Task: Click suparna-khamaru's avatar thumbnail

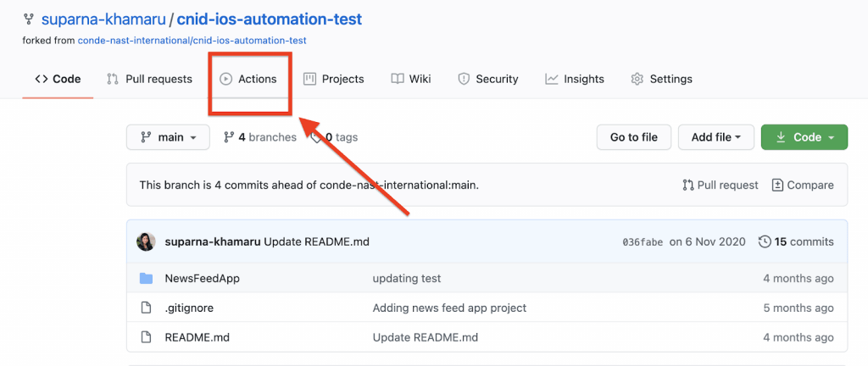Action: tap(146, 241)
